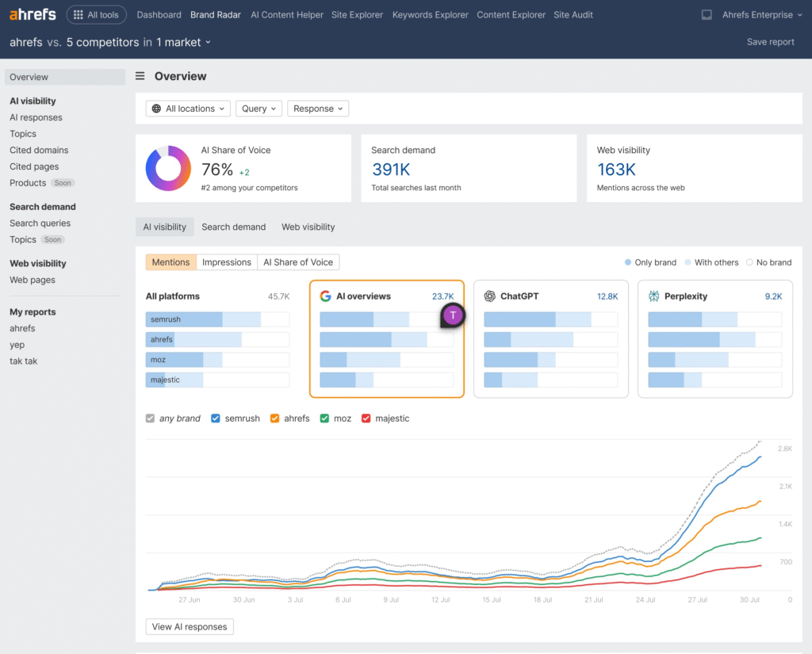This screenshot has width=812, height=654.
Task: Click the AI Share of Voice donut chart
Action: pos(168,168)
